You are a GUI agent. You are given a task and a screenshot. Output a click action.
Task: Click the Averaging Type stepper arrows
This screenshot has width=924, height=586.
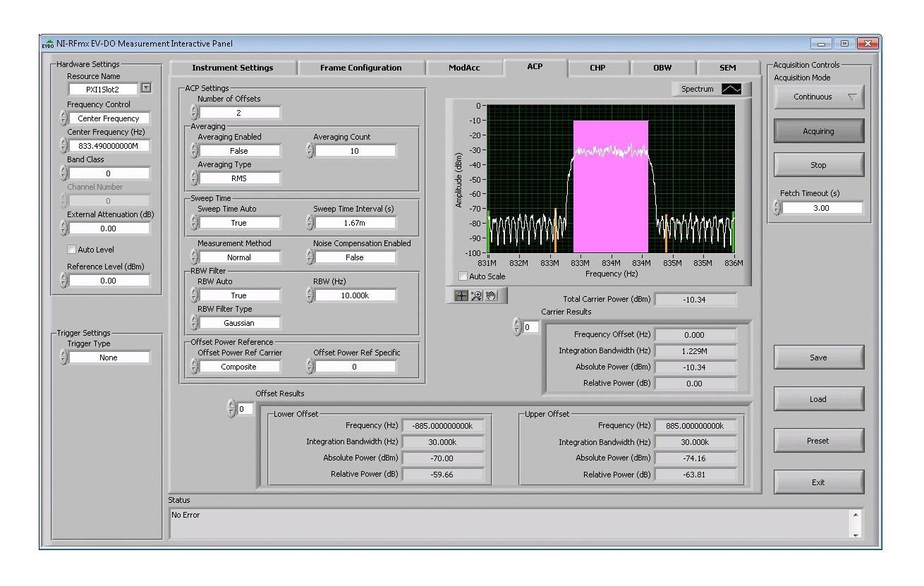pos(195,178)
